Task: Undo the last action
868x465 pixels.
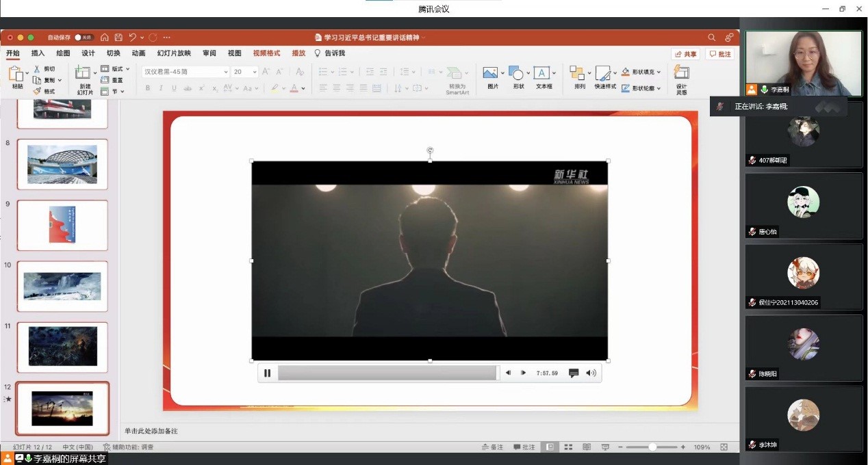Action: point(132,38)
